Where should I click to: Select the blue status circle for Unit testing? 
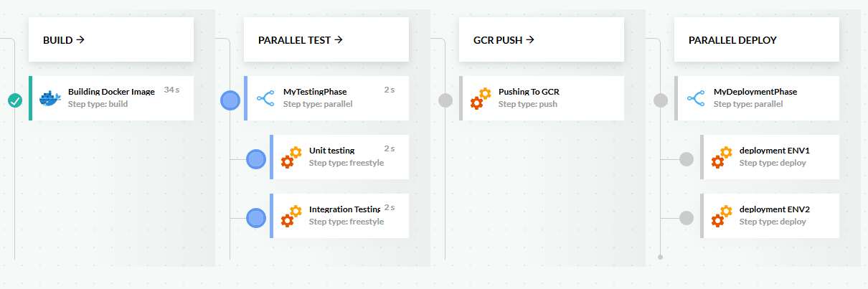click(256, 159)
